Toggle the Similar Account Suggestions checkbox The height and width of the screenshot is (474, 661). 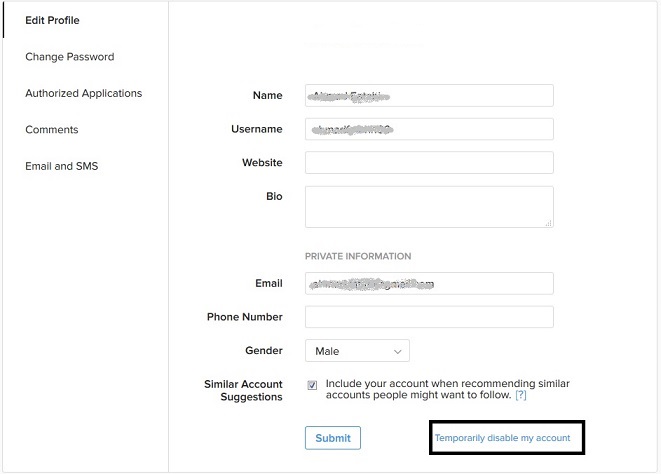click(x=313, y=384)
